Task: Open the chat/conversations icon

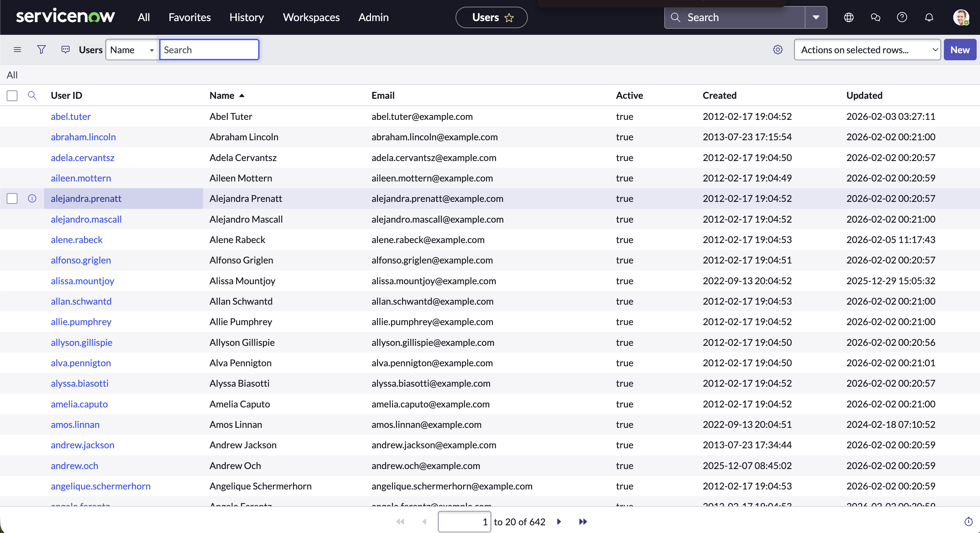Action: tap(875, 17)
